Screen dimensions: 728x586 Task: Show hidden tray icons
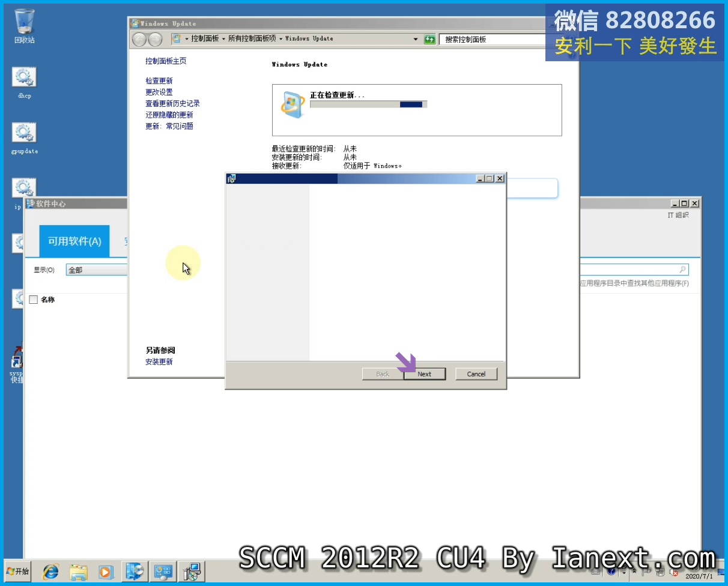(634, 571)
